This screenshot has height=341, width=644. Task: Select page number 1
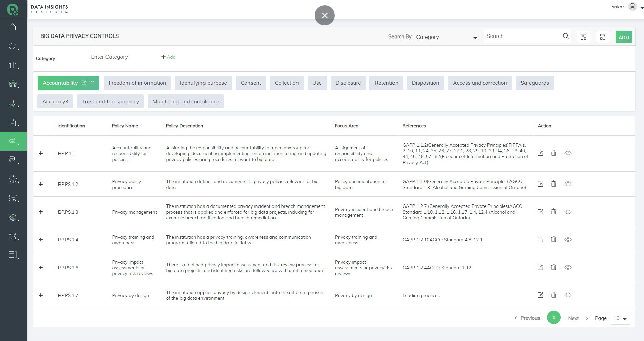pyautogui.click(x=554, y=317)
